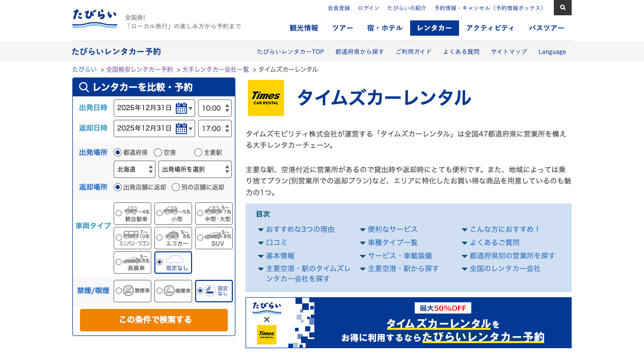Screen dimensions: 644x364
Task: Select the 空港 departure location radio button
Action: (158, 152)
